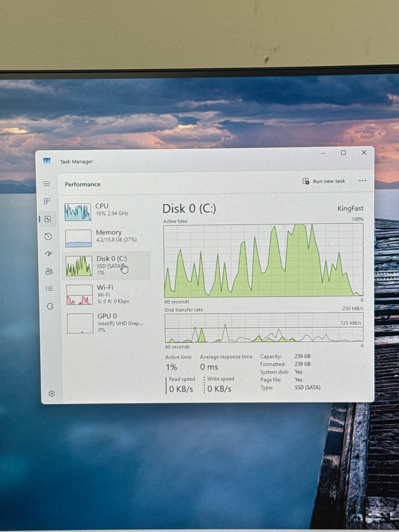Click the Memory mini graph thumbnail
The width and height of the screenshot is (399, 532).
pos(78,238)
